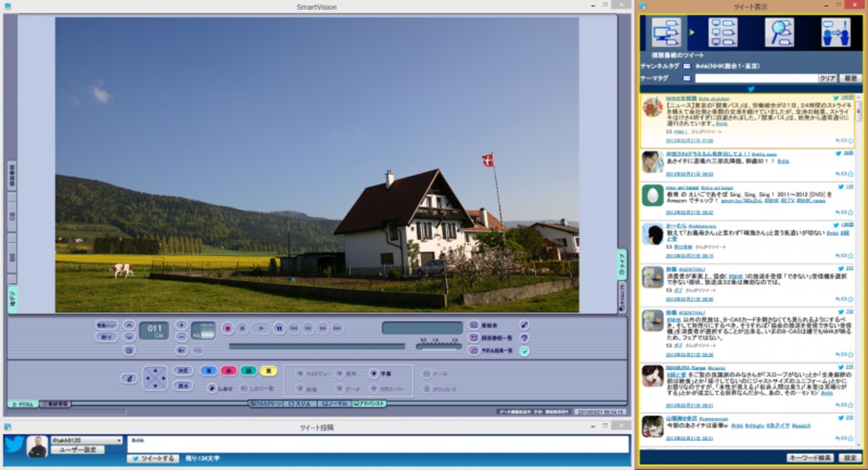The image size is (868, 470).
Task: Expand the tweet list with Twitter bird divider
Action: [x=751, y=89]
